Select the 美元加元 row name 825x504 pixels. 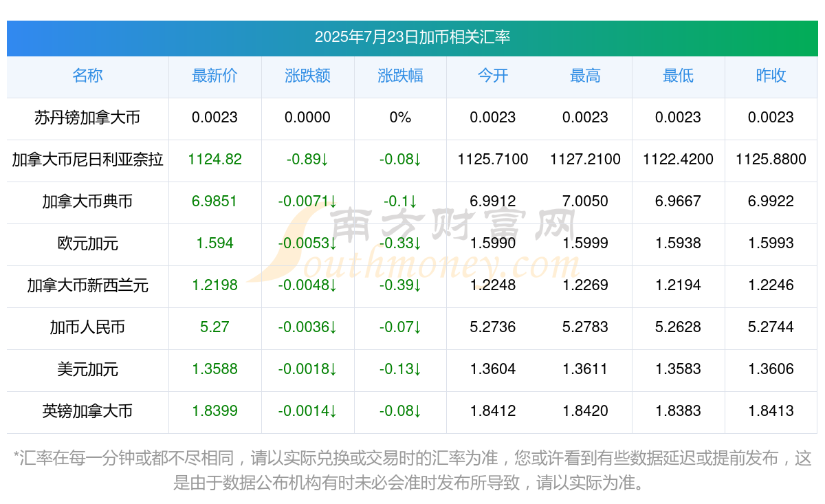[87, 369]
